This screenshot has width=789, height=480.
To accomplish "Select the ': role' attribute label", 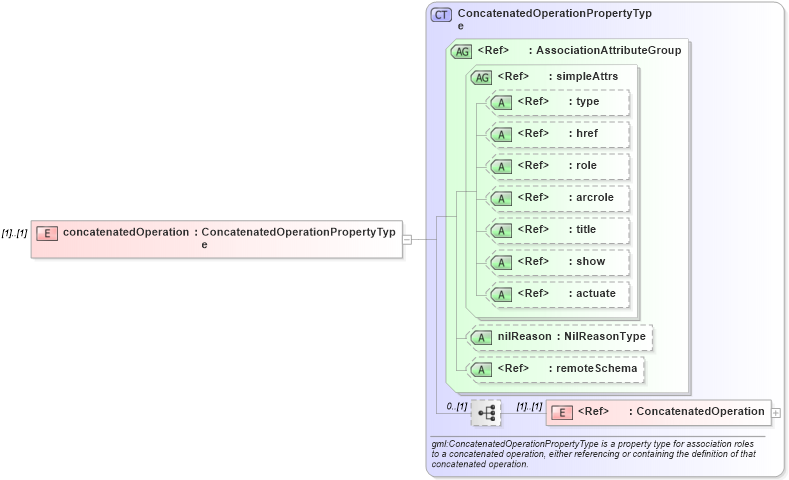I will [x=583, y=166].
